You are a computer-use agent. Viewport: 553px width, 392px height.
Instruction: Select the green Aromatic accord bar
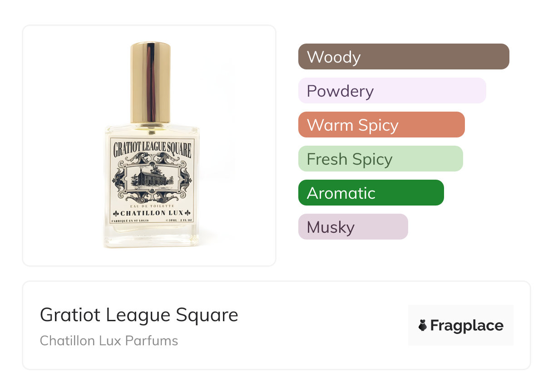pos(371,193)
